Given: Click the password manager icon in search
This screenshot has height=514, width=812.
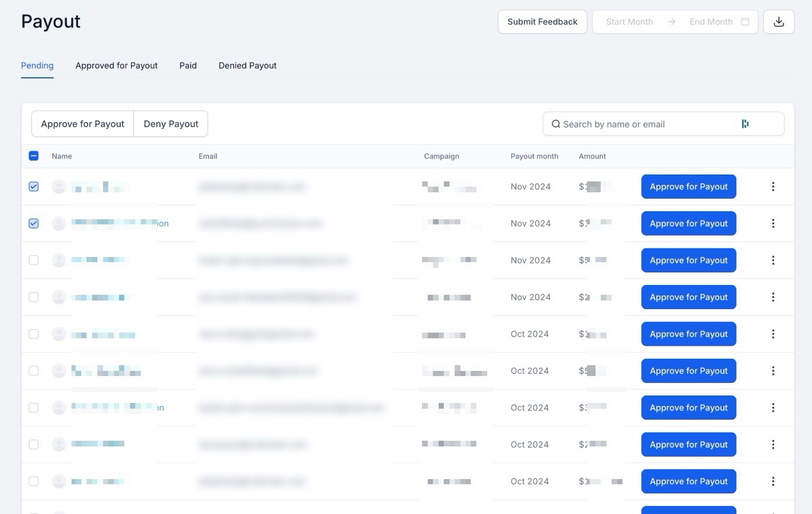Looking at the screenshot, I should pyautogui.click(x=745, y=124).
